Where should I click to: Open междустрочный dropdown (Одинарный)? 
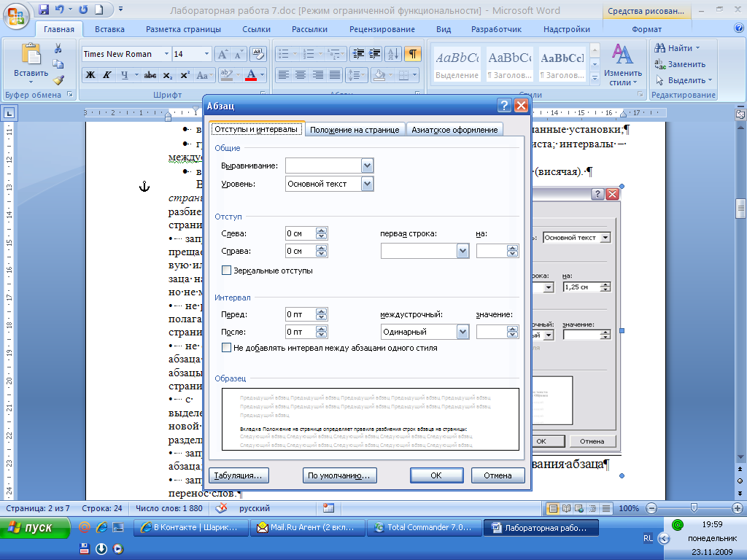(462, 332)
